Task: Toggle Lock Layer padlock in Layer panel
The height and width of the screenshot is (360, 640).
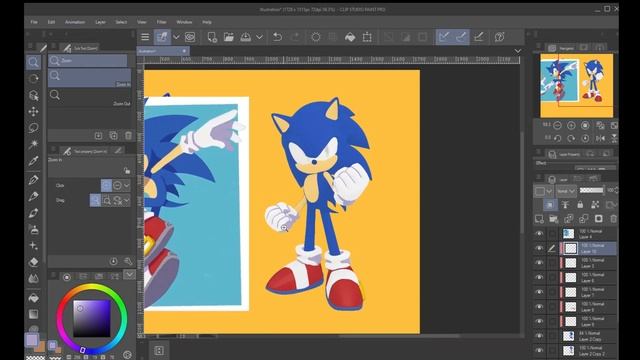Action: (580, 204)
